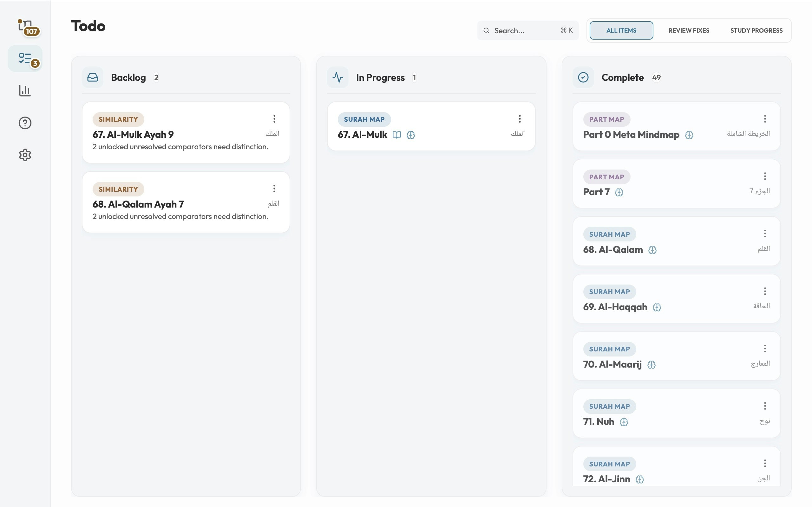Switch to the Study Progress tab
The width and height of the screenshot is (812, 507).
(756, 30)
